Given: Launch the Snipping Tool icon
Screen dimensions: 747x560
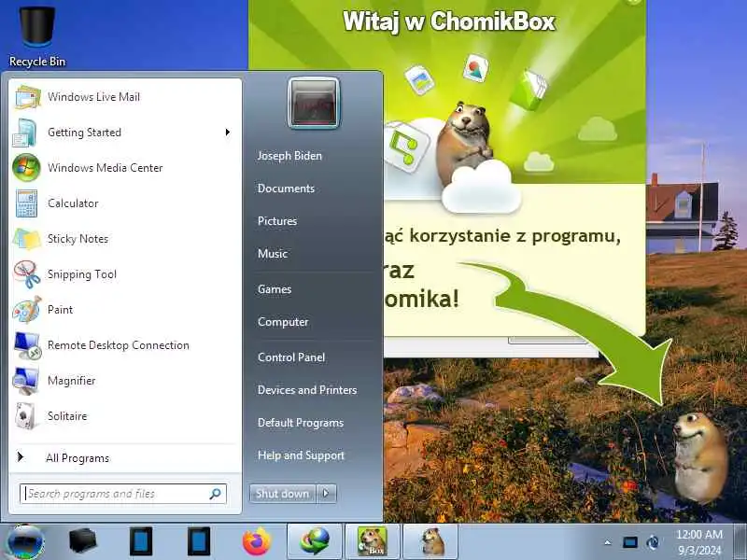Looking at the screenshot, I should point(27,274).
